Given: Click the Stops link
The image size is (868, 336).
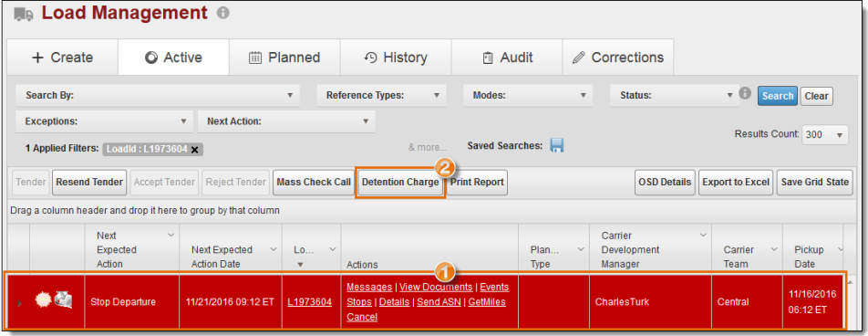Looking at the screenshot, I should tap(358, 302).
